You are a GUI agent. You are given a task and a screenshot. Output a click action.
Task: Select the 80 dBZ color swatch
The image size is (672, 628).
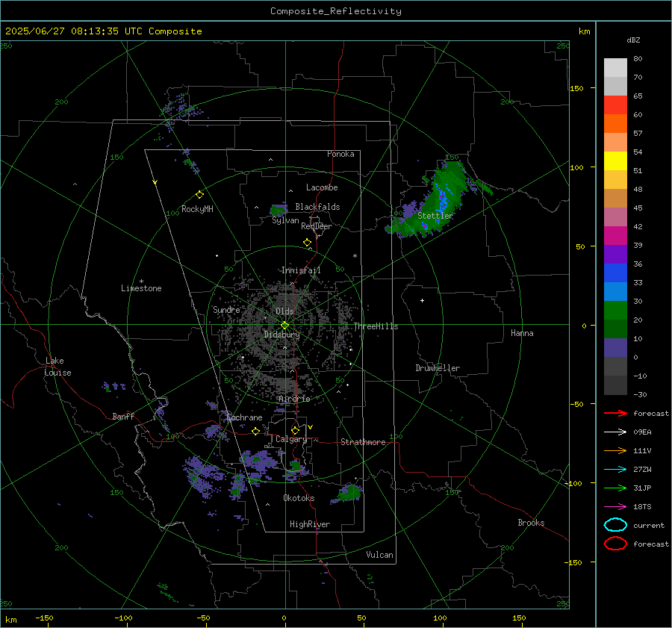pyautogui.click(x=615, y=67)
